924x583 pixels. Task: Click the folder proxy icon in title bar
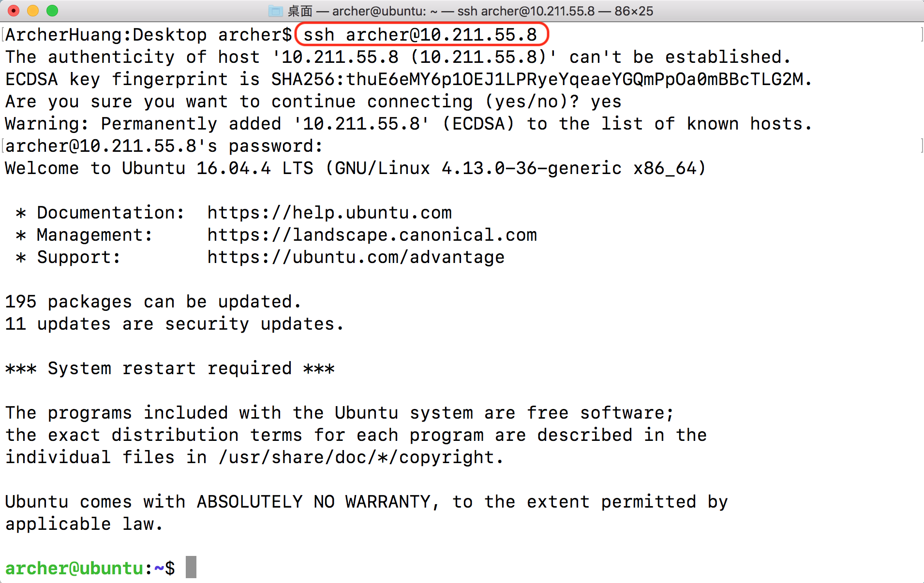click(276, 11)
